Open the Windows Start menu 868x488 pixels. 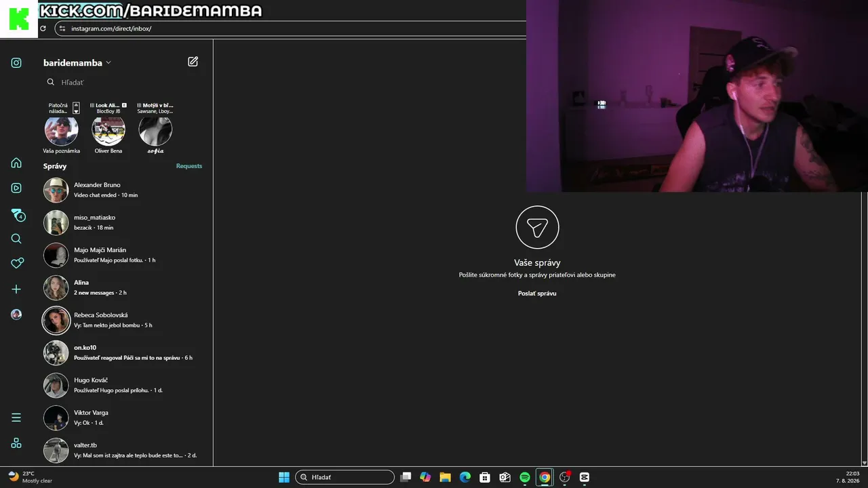[284, 477]
